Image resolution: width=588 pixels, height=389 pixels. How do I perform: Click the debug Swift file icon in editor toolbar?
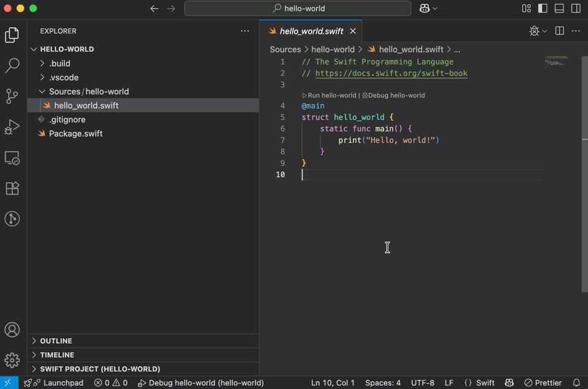(534, 31)
